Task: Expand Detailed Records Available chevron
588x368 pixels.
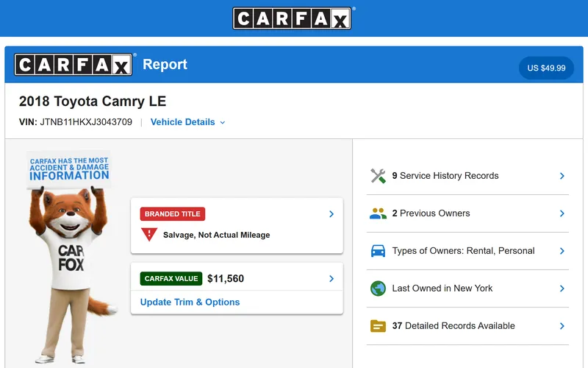Action: click(562, 326)
